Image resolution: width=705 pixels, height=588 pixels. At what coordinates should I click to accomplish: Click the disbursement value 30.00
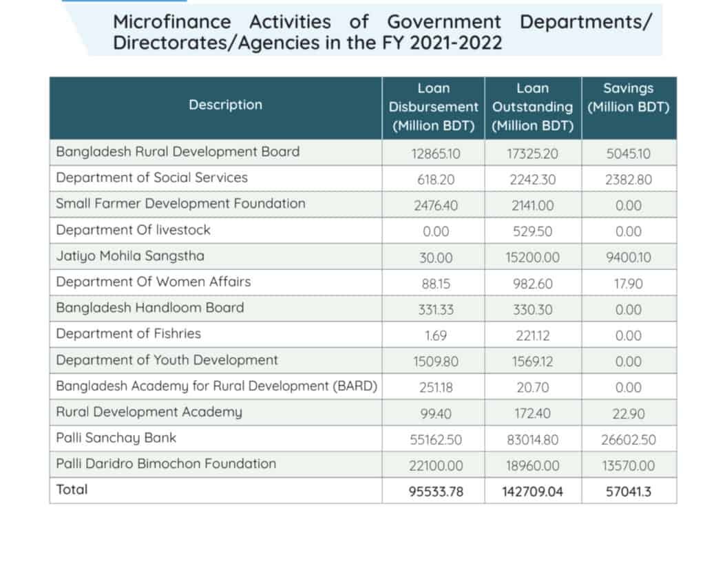(x=436, y=258)
